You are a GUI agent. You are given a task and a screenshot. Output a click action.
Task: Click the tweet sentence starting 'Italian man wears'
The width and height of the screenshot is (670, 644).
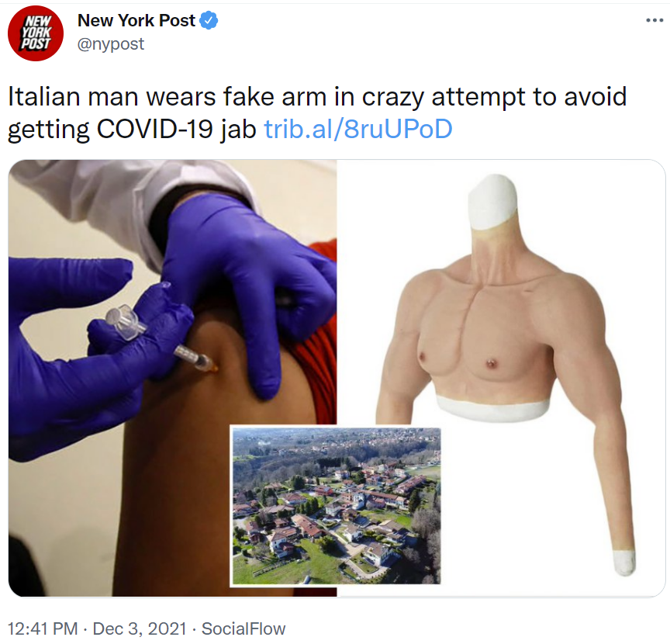point(317,113)
